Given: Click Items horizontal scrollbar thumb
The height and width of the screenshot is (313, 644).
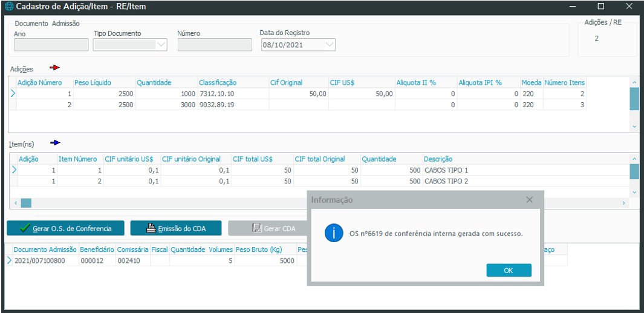Looking at the screenshot, I should click(26, 203).
